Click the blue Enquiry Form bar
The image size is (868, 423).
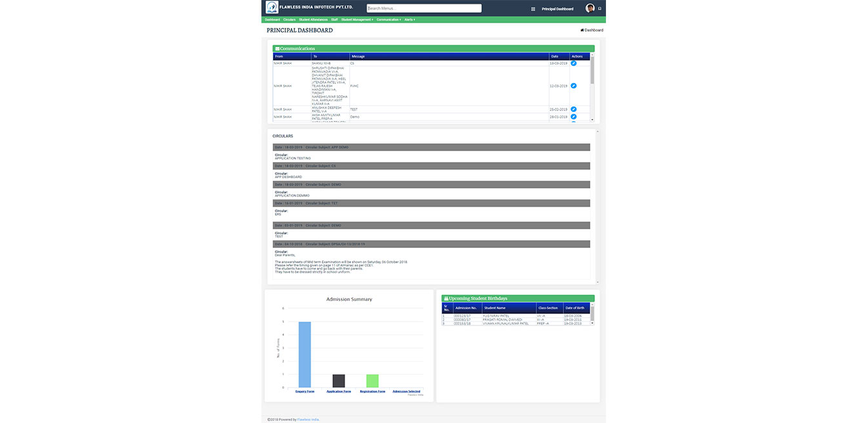coord(305,354)
